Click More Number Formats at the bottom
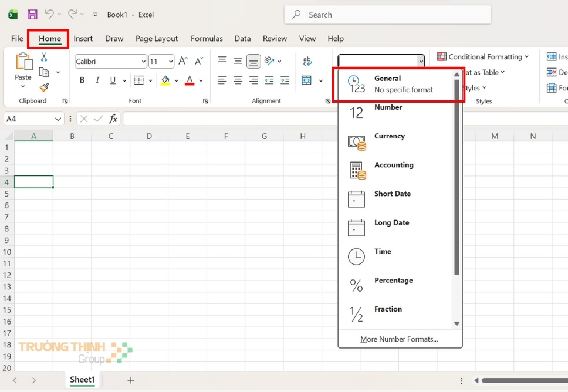568x392 pixels. click(399, 339)
